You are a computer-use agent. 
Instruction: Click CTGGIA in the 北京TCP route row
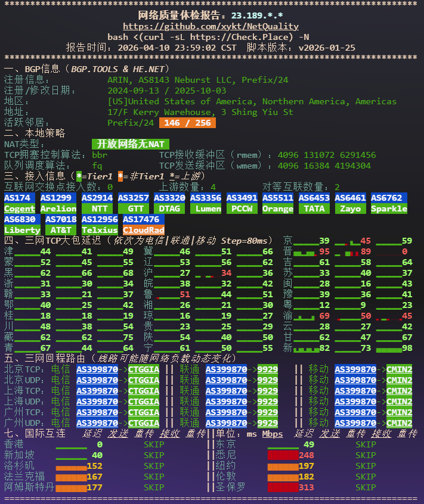click(144, 369)
